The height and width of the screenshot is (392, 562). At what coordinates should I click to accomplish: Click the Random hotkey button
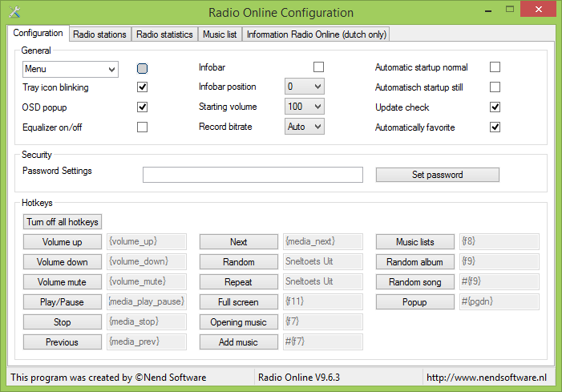click(239, 262)
